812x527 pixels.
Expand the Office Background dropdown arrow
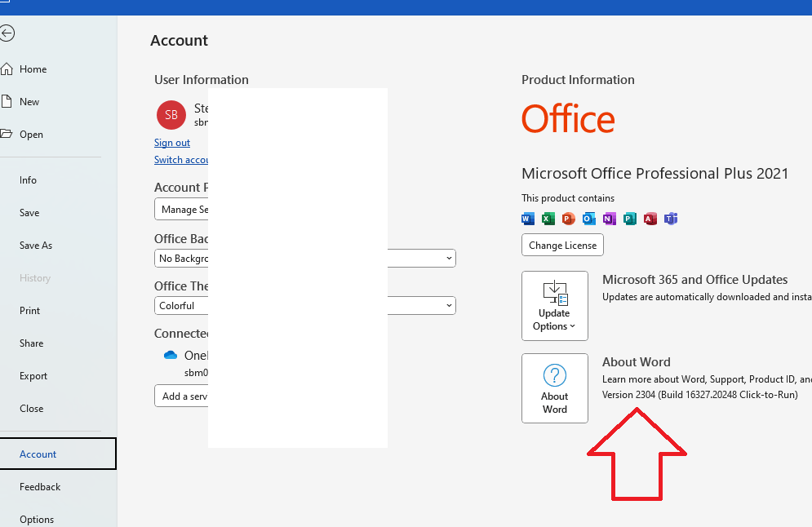449,259
